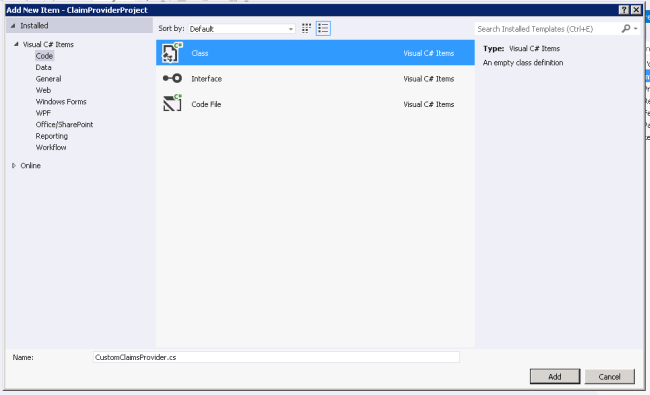Select Visual C# Items tree label

pyautogui.click(x=48, y=44)
